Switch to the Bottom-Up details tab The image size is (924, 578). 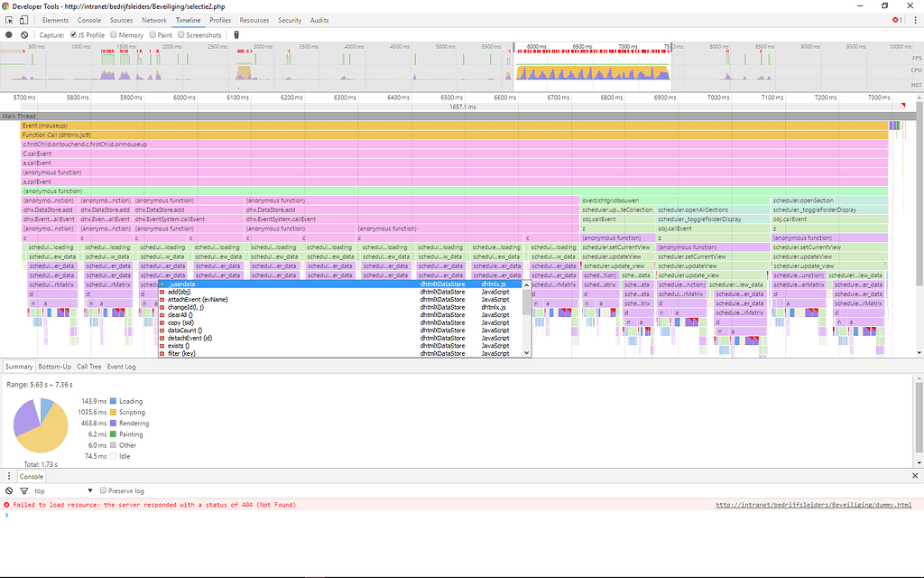[x=55, y=367]
